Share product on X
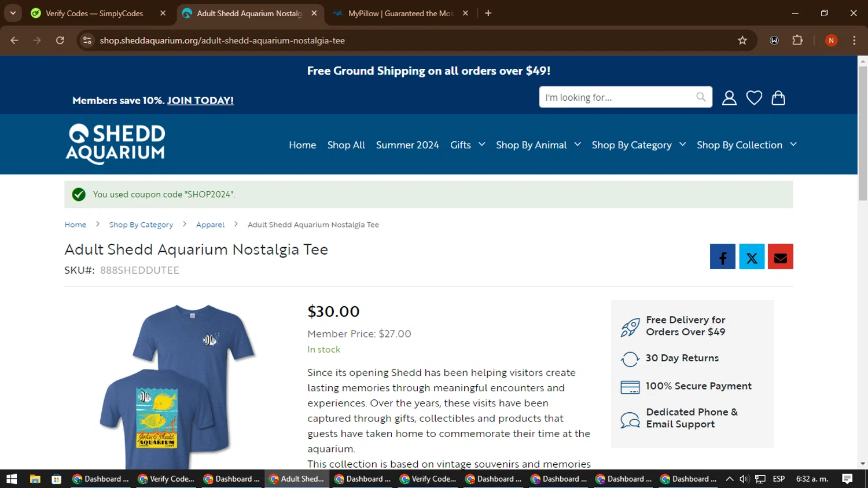The width and height of the screenshot is (868, 488). [752, 256]
